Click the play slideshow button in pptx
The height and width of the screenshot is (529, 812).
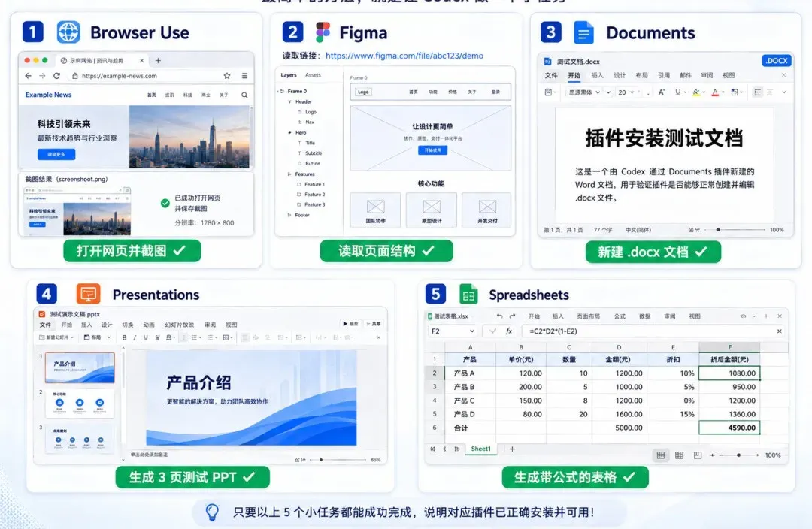[350, 324]
